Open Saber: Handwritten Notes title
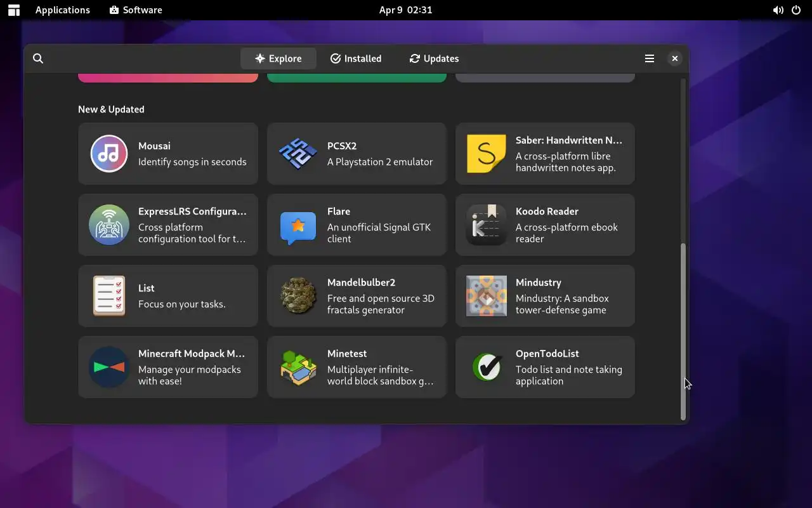This screenshot has width=812, height=508. 569,140
